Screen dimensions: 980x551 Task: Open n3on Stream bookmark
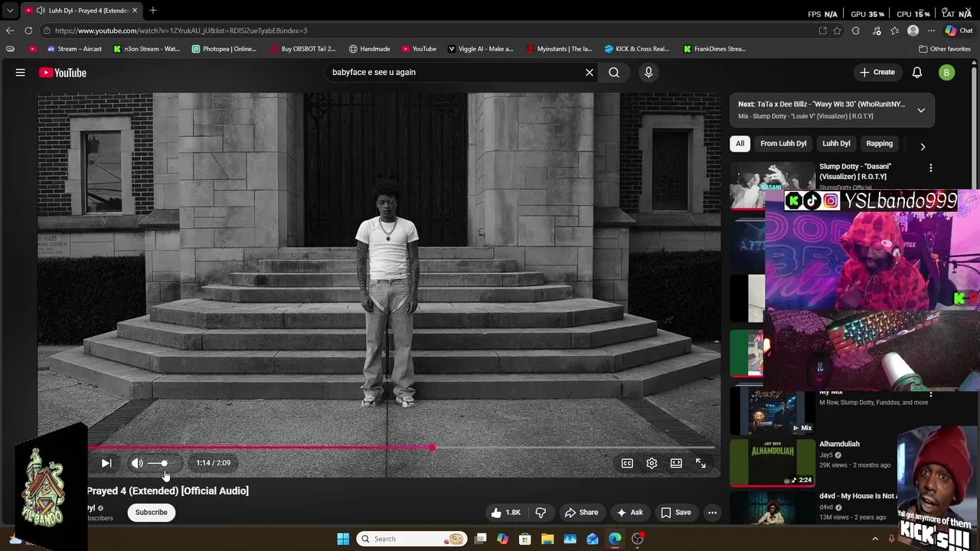coord(146,49)
